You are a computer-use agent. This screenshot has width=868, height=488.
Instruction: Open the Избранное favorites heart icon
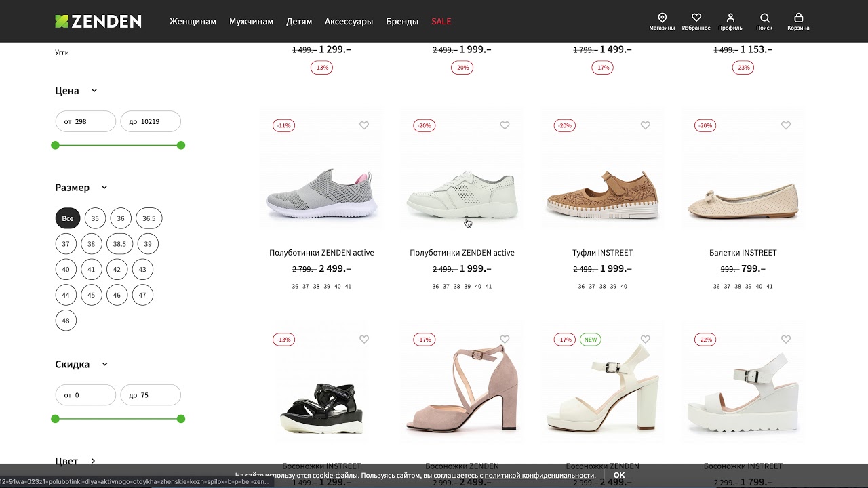pyautogui.click(x=696, y=22)
